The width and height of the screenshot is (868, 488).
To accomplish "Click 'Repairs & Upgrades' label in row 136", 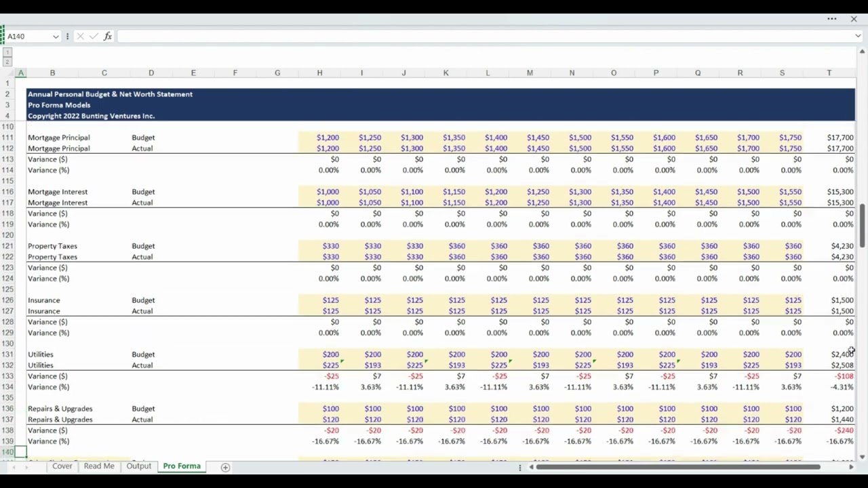I will [60, 409].
